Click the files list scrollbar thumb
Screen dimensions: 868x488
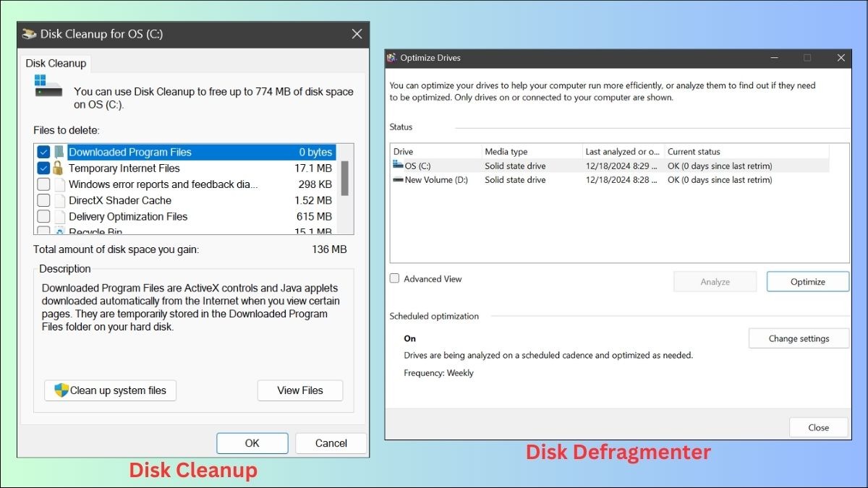pos(344,178)
